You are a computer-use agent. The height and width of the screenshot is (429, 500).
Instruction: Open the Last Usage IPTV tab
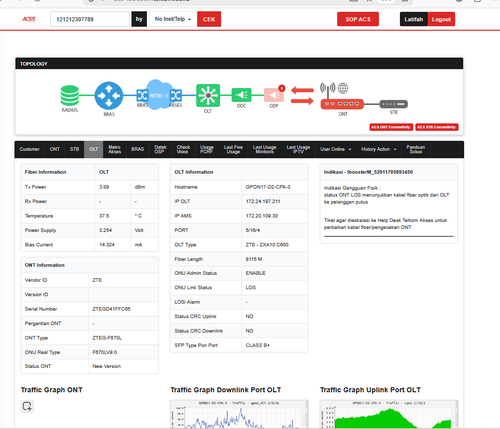tap(298, 149)
